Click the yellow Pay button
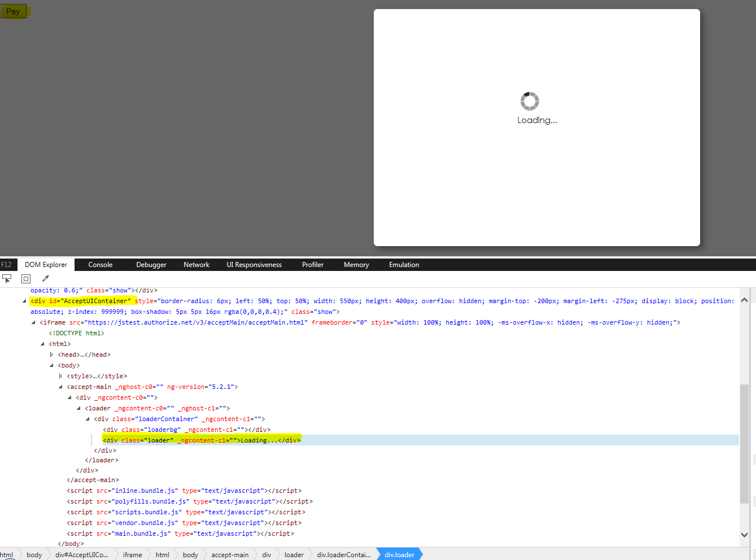The image size is (756, 560). click(13, 11)
